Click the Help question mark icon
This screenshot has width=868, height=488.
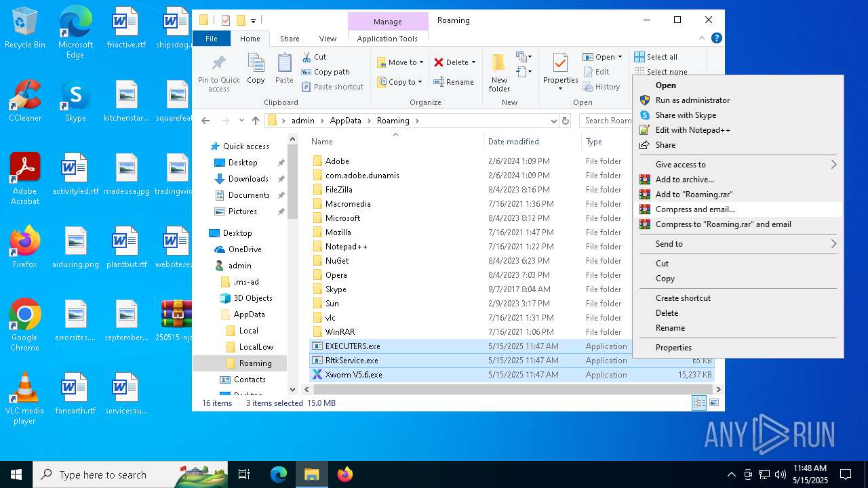click(x=716, y=39)
